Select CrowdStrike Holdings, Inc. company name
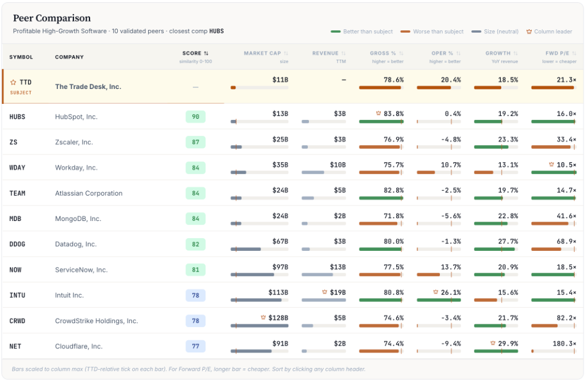 click(96, 321)
